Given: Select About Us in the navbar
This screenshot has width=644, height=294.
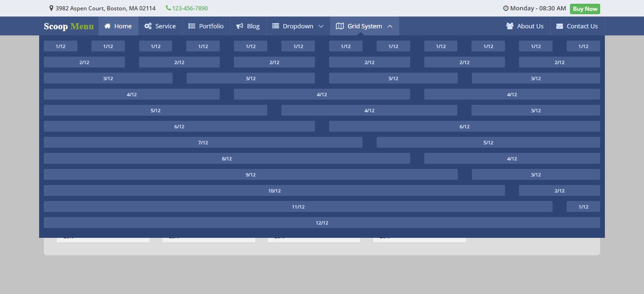Looking at the screenshot, I should tap(525, 26).
